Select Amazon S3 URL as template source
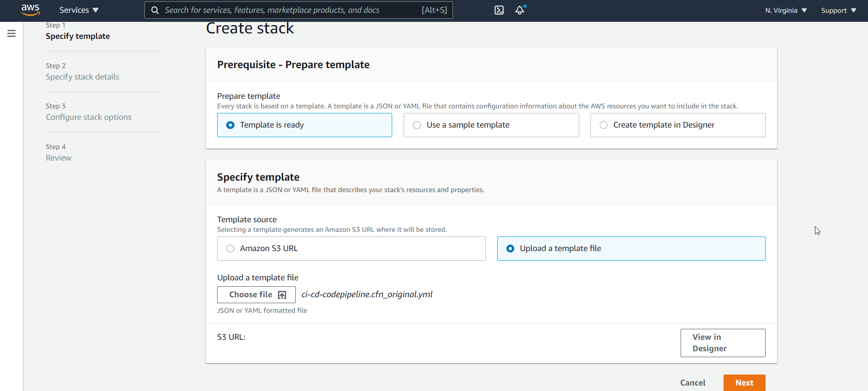 pyautogui.click(x=230, y=248)
